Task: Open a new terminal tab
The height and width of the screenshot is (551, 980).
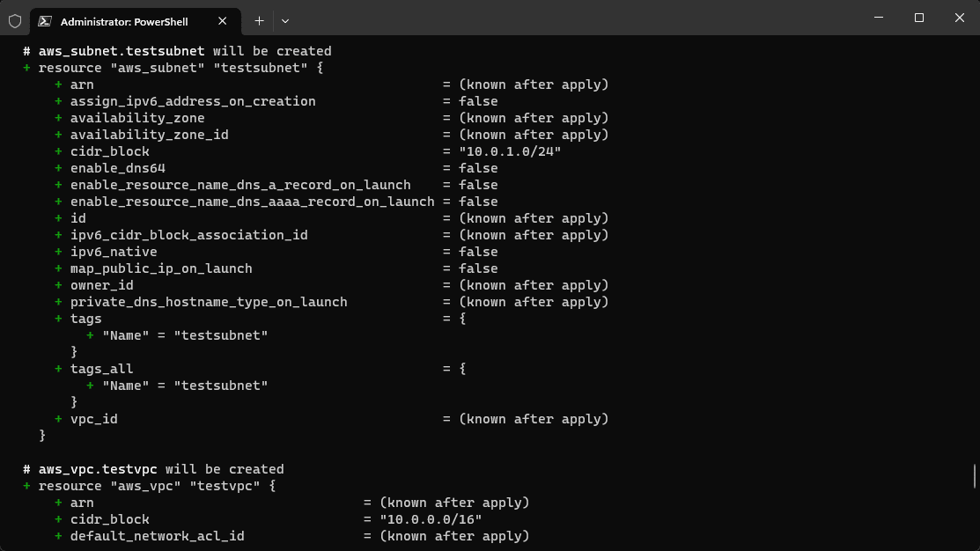Action: [x=259, y=20]
